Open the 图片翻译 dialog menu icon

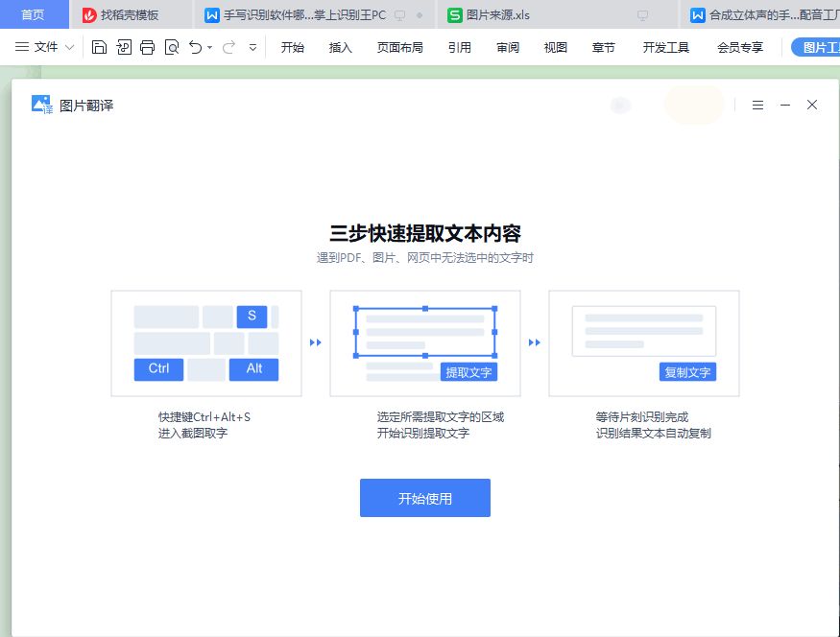[757, 105]
